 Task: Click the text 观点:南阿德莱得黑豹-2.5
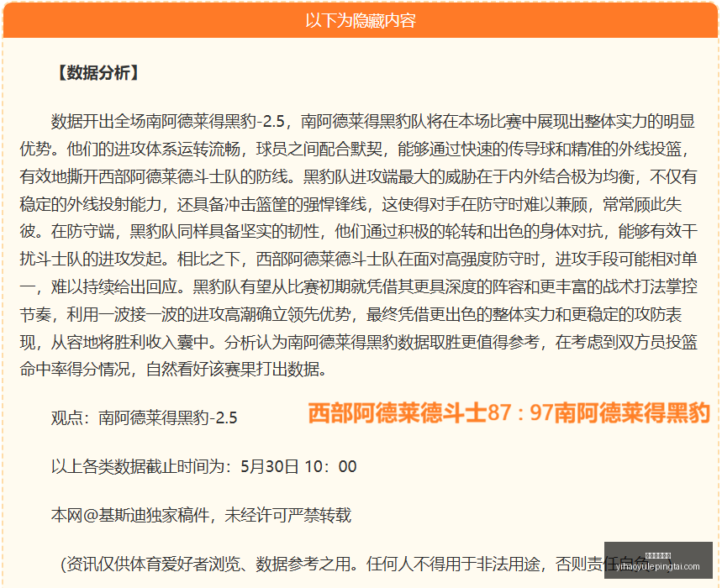[x=144, y=417]
